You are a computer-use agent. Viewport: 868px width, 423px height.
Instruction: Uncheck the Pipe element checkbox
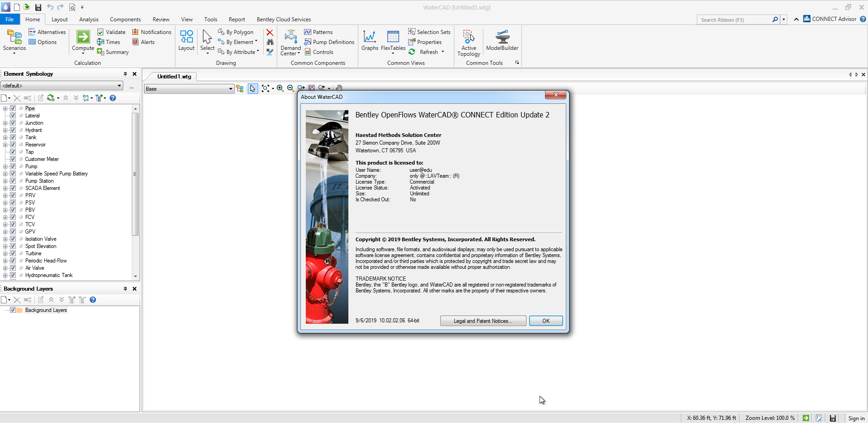pos(13,108)
